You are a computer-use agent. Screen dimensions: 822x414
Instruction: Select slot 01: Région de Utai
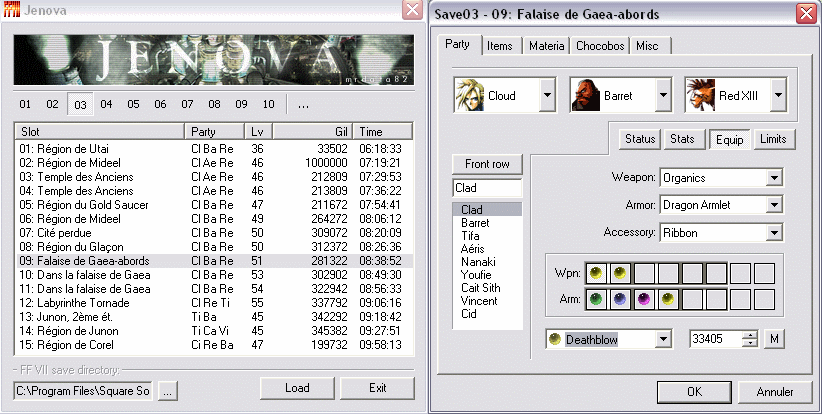[x=214, y=149]
